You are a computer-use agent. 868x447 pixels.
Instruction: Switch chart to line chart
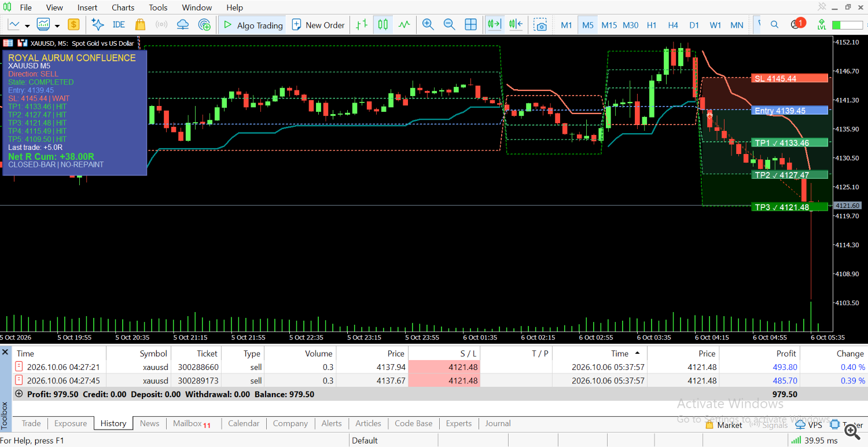pyautogui.click(x=404, y=25)
